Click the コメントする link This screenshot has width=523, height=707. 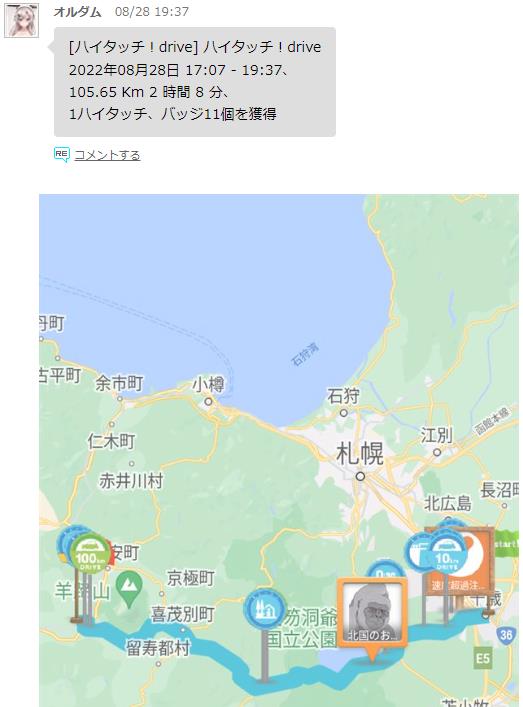(x=107, y=155)
